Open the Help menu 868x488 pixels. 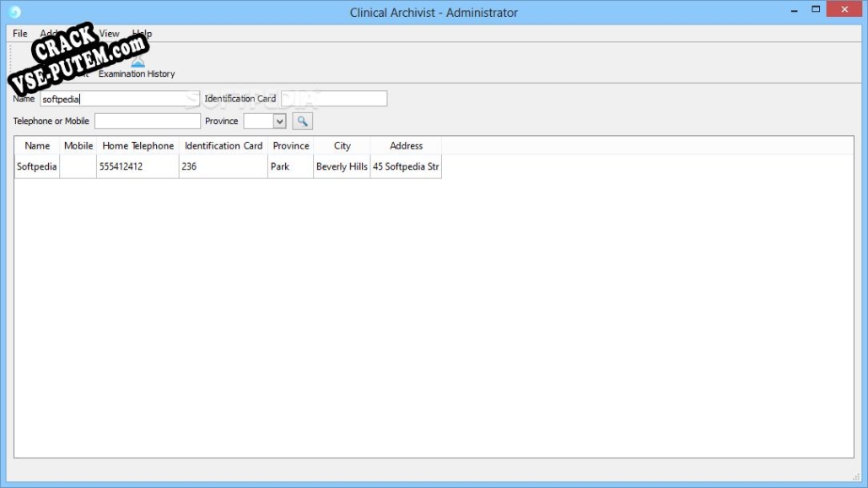coord(143,34)
